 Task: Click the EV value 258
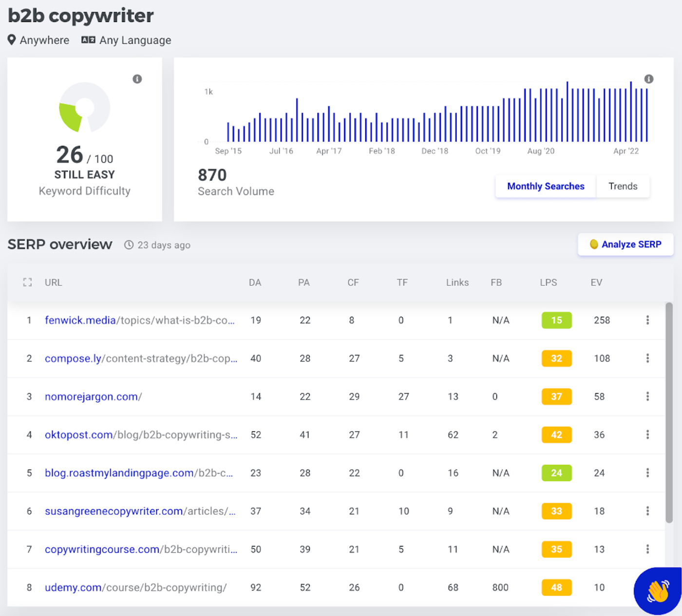click(602, 320)
